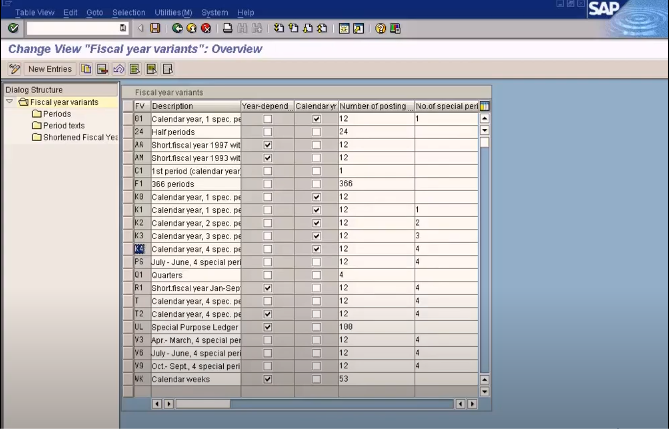
Task: Click the Customize local layout icon
Action: point(395,28)
